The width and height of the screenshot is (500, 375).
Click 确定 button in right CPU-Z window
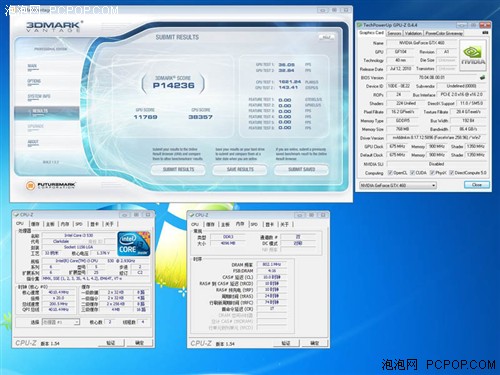pos(315,343)
